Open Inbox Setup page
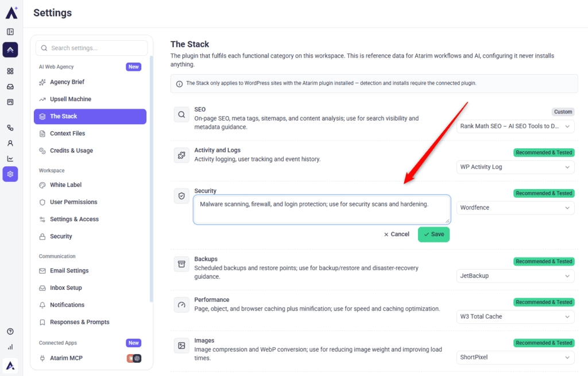The width and height of the screenshot is (588, 376). click(x=90, y=287)
